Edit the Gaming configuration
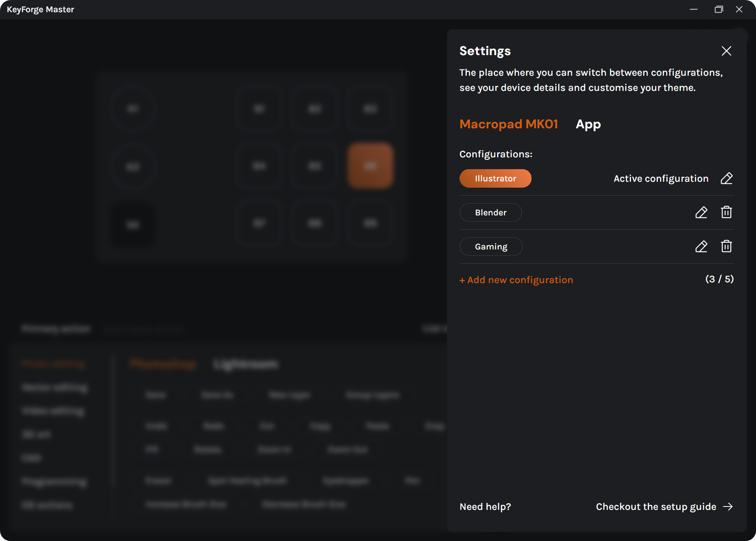Viewport: 756px width, 541px height. coord(701,247)
